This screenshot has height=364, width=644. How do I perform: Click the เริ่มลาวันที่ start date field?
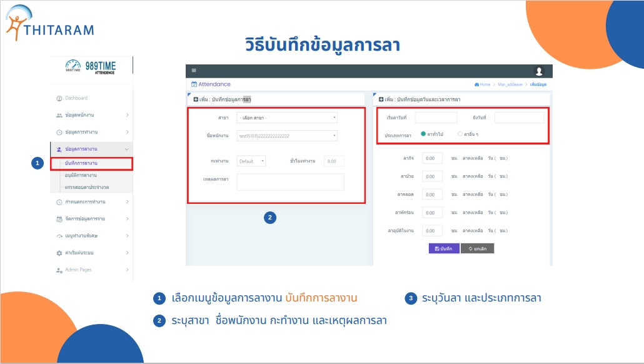[436, 118]
